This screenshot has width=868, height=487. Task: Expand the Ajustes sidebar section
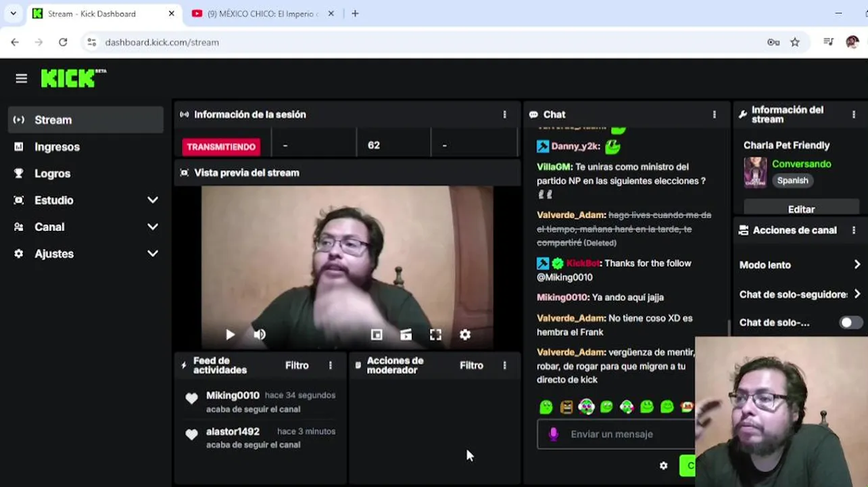86,254
